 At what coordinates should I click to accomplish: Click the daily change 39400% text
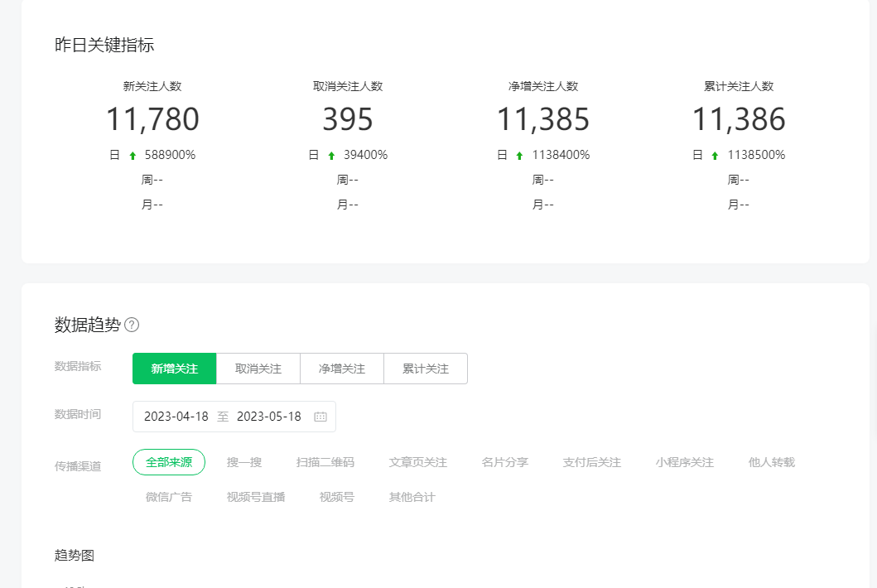(366, 155)
